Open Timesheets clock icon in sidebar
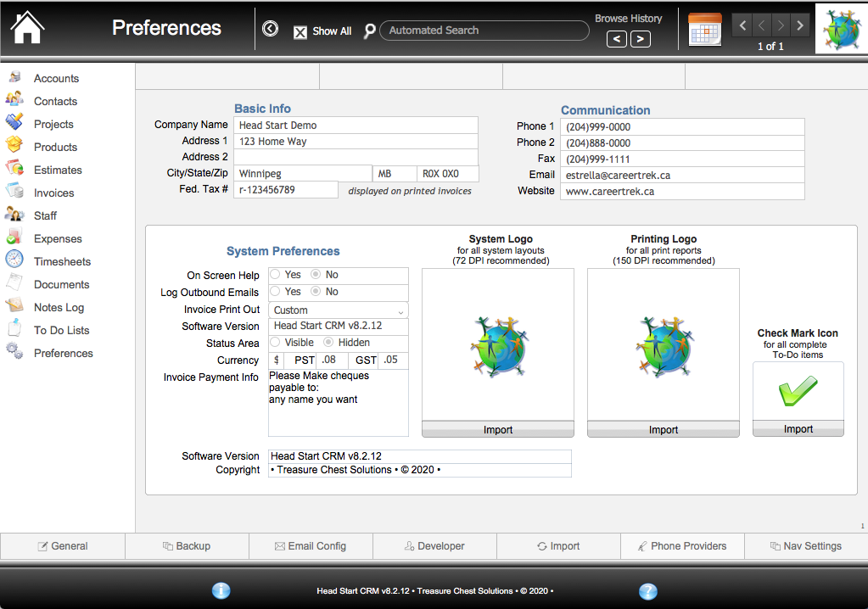The height and width of the screenshot is (609, 868). pos(14,260)
